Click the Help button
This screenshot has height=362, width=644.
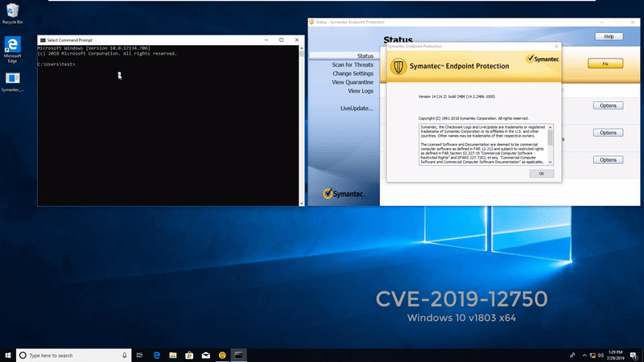[x=609, y=37]
